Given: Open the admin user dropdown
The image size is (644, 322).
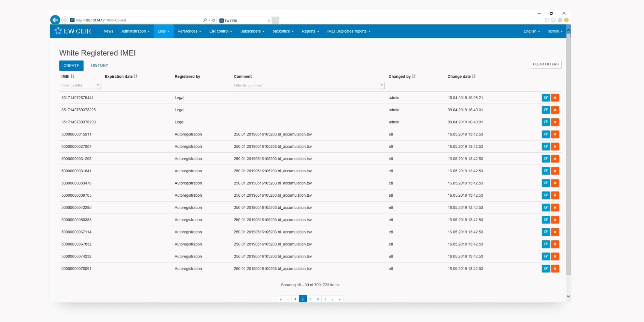Looking at the screenshot, I should coord(555,31).
